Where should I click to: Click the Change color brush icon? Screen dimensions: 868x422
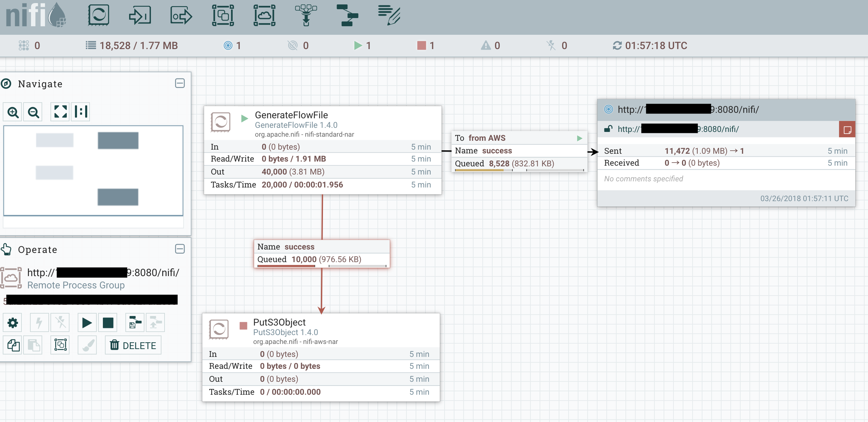[87, 345]
